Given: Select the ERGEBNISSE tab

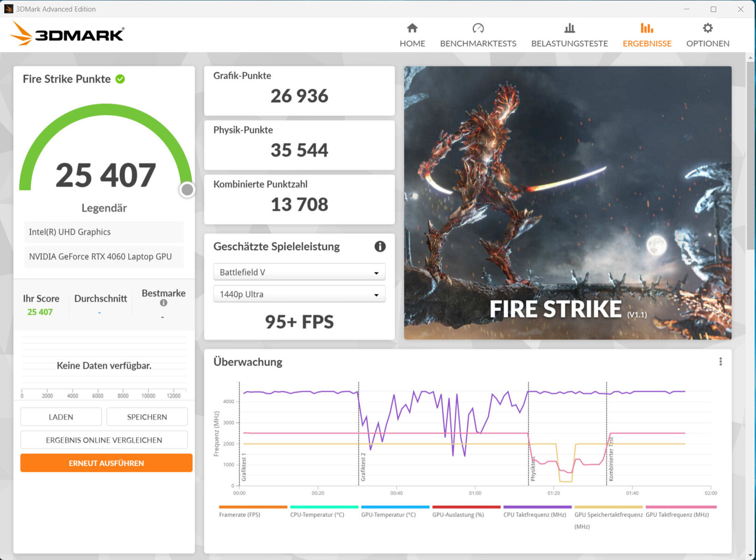Looking at the screenshot, I should pyautogui.click(x=647, y=35).
